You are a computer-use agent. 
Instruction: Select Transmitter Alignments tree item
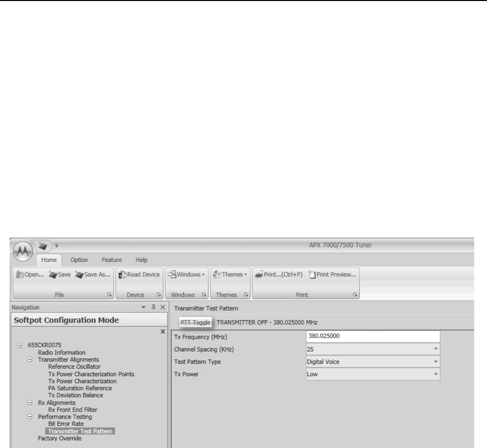(x=68, y=360)
